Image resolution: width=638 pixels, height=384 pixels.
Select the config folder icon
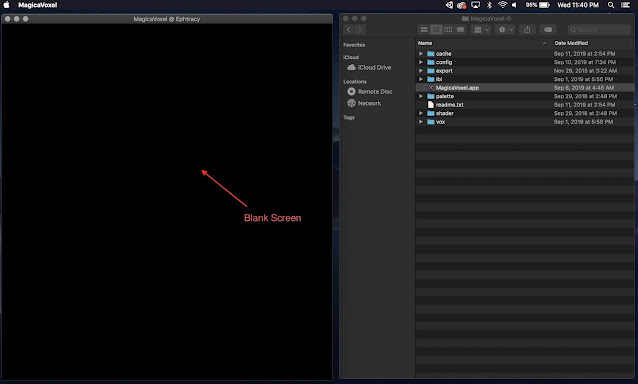click(430, 62)
